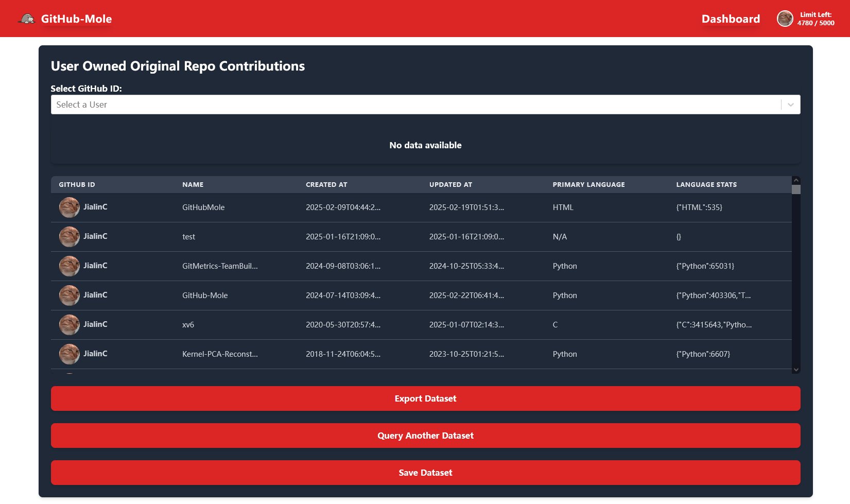
Task: Click the Export Dataset button
Action: click(x=425, y=398)
